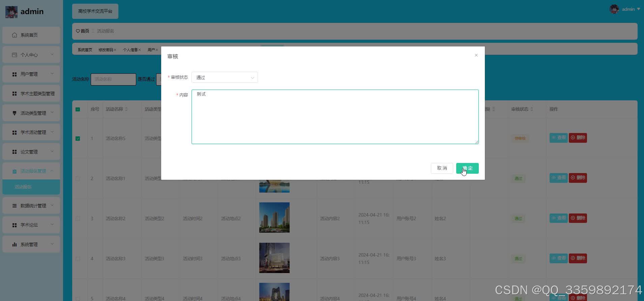Click grid icon beside 用户管理
This screenshot has height=301, width=644.
(x=14, y=74)
